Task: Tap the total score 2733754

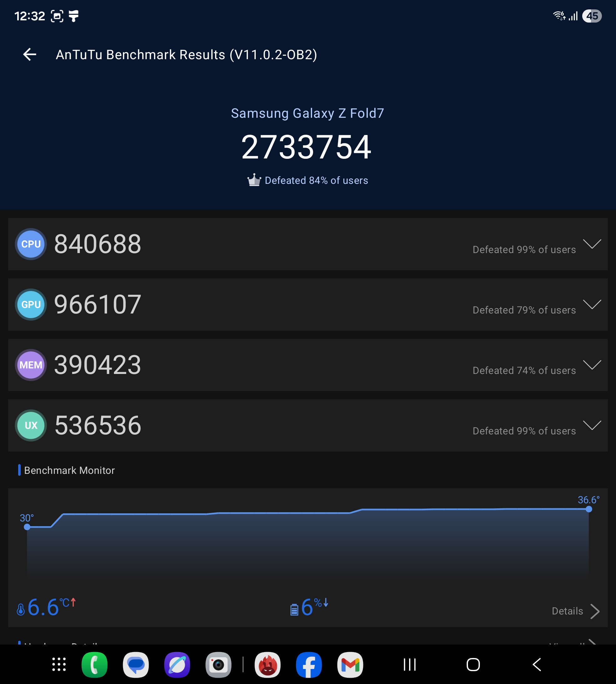Action: (x=306, y=147)
